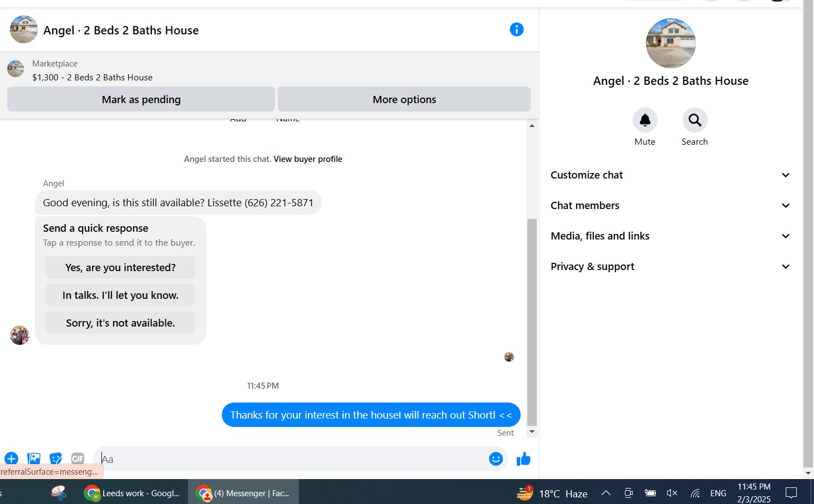814x504 pixels.
Task: Click Angel's avatar beside the quick responses
Action: 20,335
